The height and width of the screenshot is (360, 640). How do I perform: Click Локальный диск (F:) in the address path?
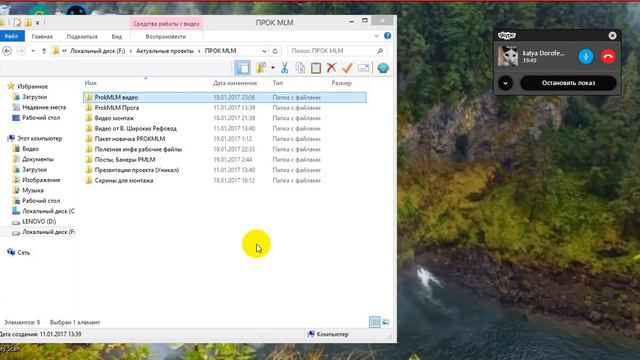click(x=97, y=51)
